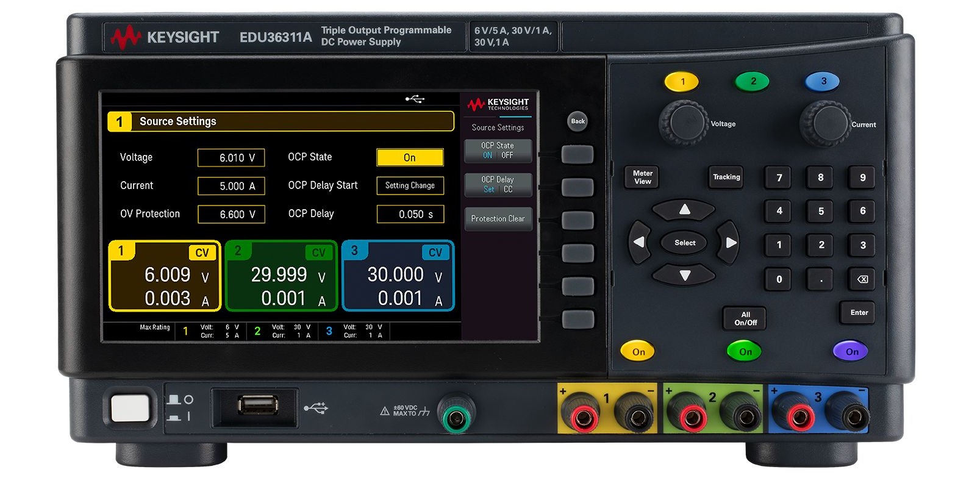Click the softkey beside OCP State
The image size is (980, 486).
point(577,154)
